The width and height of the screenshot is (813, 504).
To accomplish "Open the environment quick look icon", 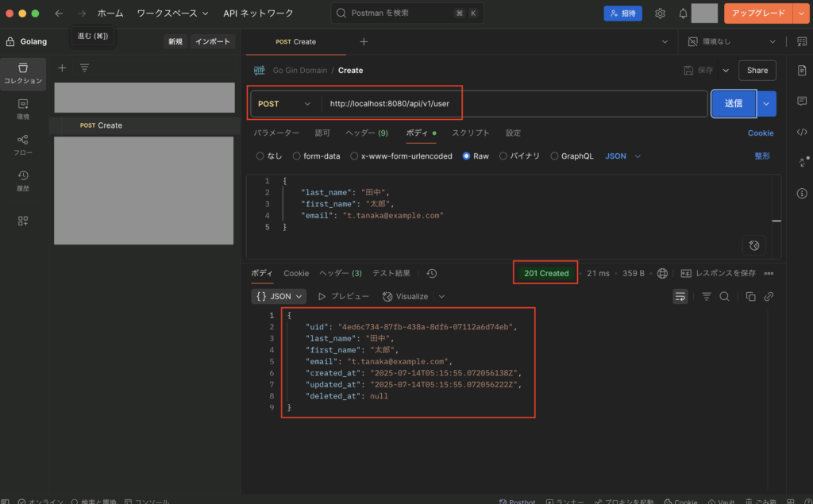I will click(x=802, y=41).
